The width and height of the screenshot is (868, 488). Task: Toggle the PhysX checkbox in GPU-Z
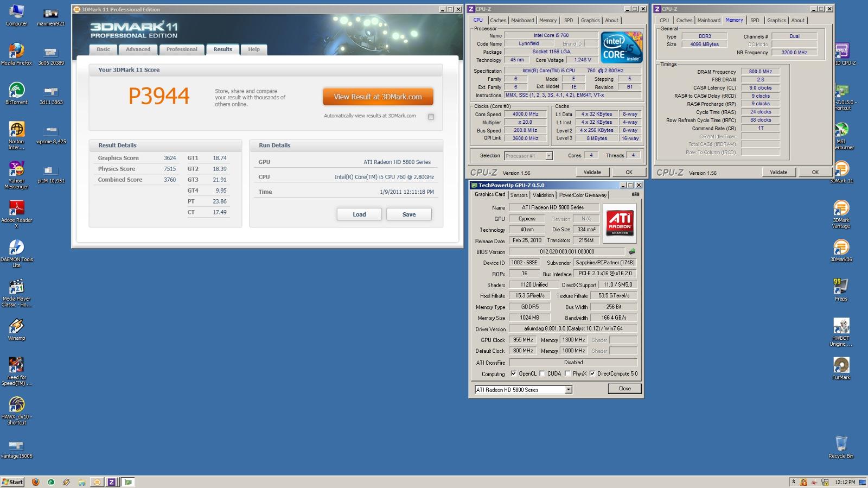point(567,373)
